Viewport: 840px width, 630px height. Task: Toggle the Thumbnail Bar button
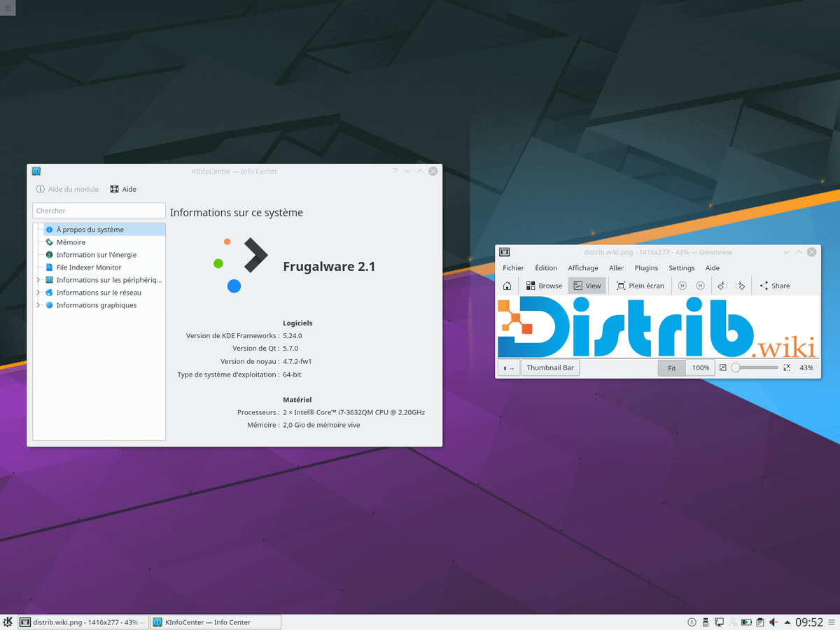click(550, 367)
